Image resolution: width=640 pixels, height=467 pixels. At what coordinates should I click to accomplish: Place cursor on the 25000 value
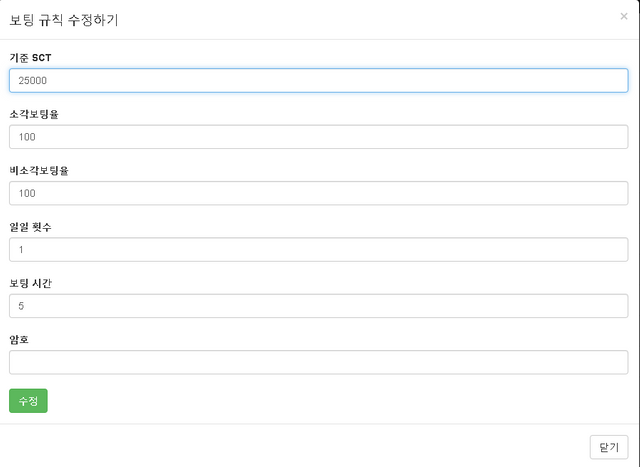tap(33, 80)
